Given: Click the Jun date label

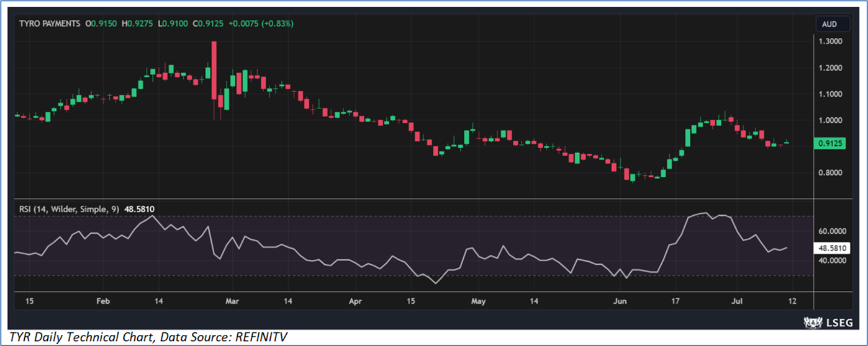Looking at the screenshot, I should coord(620,301).
